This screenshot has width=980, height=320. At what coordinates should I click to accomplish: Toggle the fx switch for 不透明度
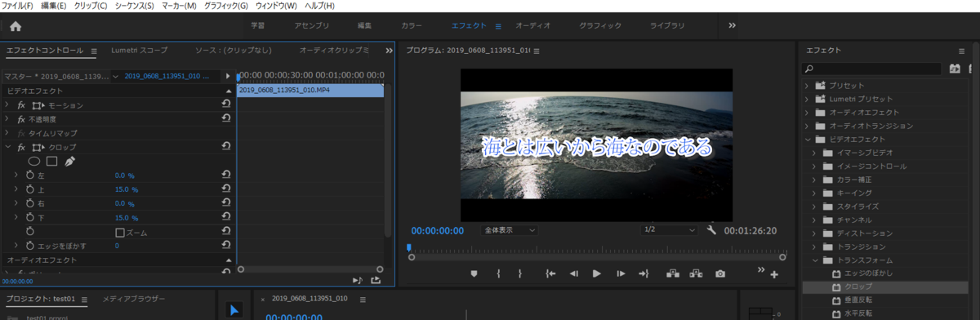click(x=21, y=119)
